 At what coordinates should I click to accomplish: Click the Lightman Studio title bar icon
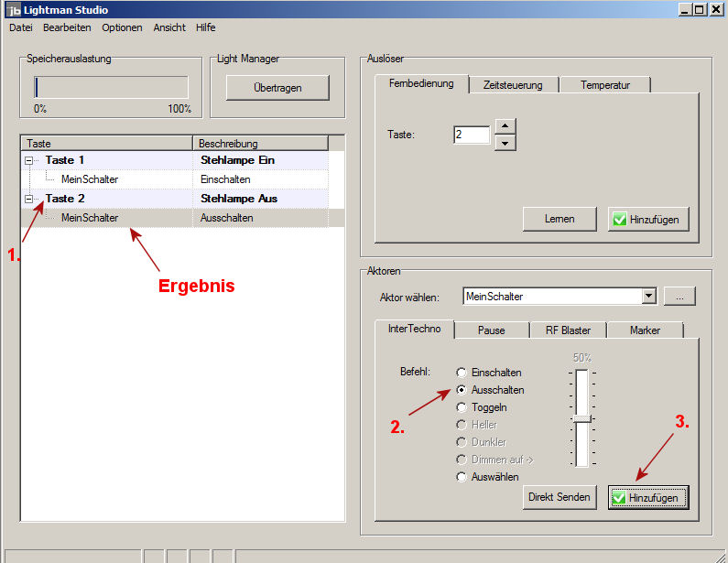12,10
